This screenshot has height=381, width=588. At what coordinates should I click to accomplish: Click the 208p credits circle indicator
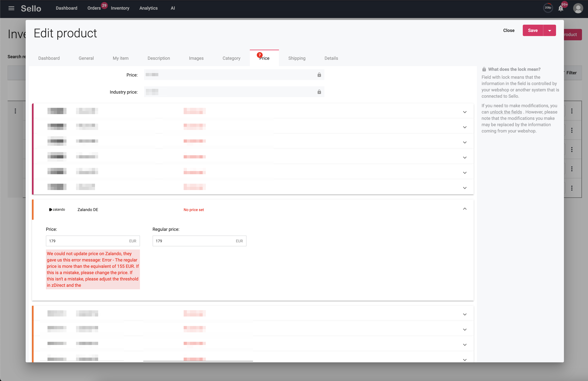[548, 8]
